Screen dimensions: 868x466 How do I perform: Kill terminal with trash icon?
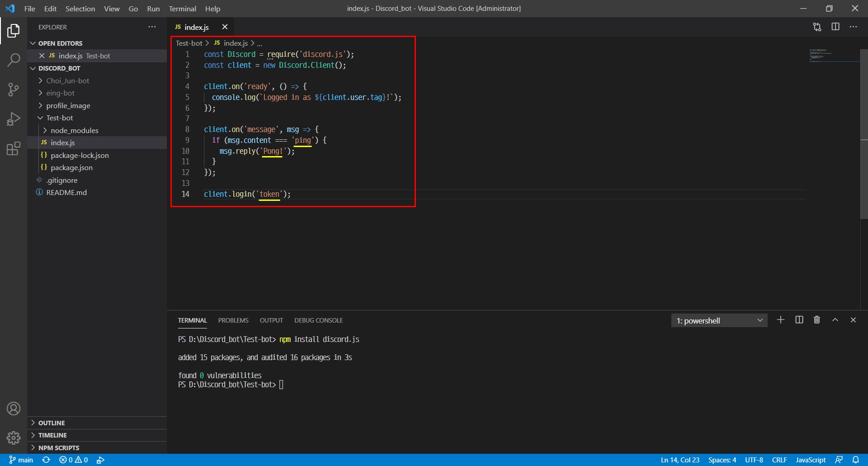(817, 320)
